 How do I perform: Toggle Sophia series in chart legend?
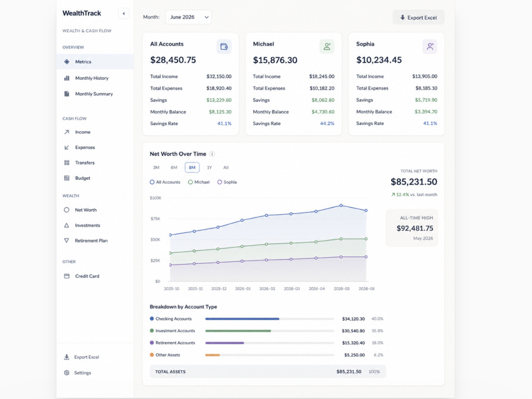[227, 182]
